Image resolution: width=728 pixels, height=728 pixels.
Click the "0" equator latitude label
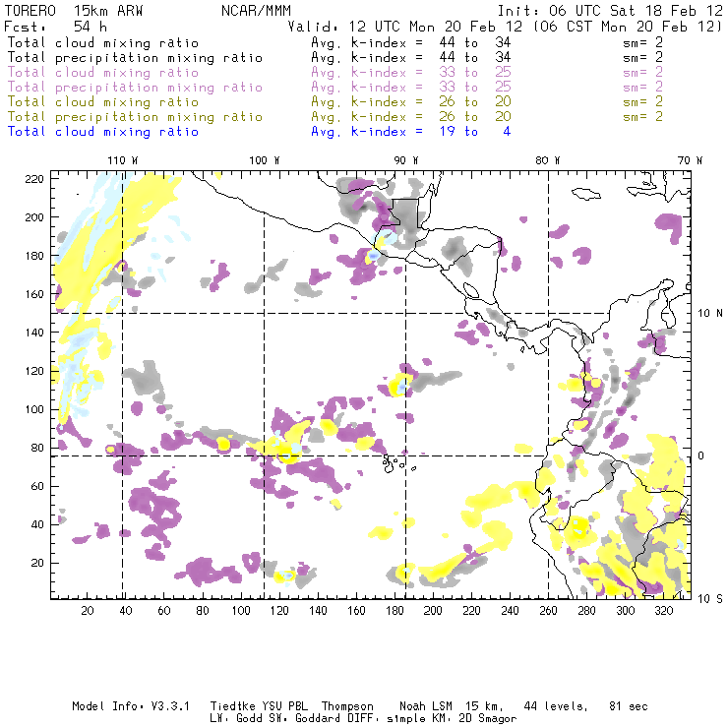click(701, 455)
